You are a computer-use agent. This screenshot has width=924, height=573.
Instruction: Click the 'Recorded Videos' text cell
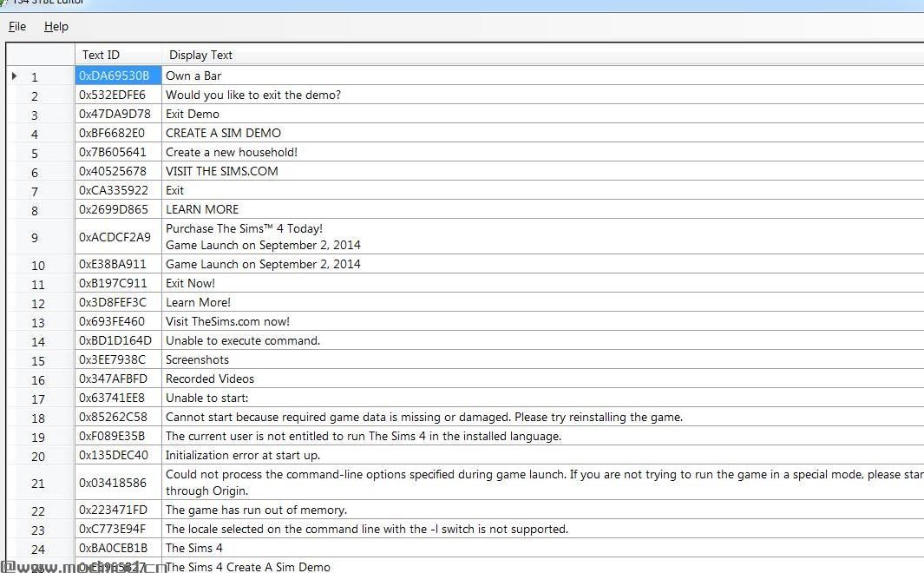click(210, 379)
